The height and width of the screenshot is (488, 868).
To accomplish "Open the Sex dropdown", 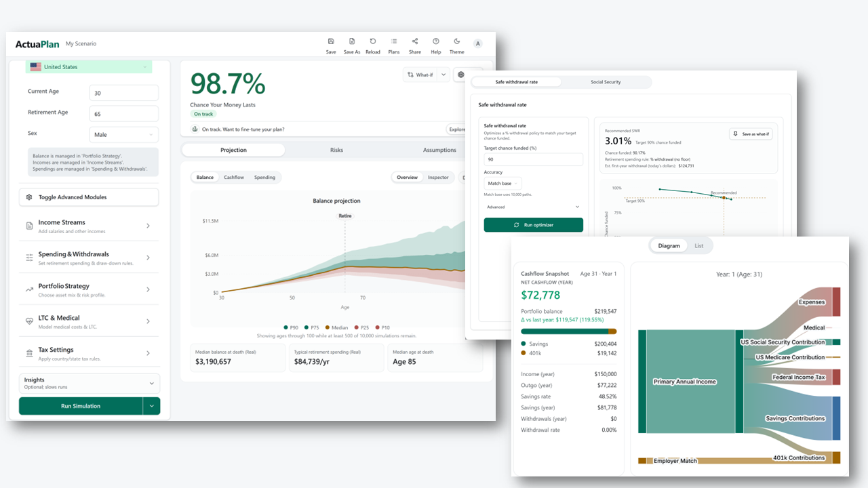I will click(123, 135).
